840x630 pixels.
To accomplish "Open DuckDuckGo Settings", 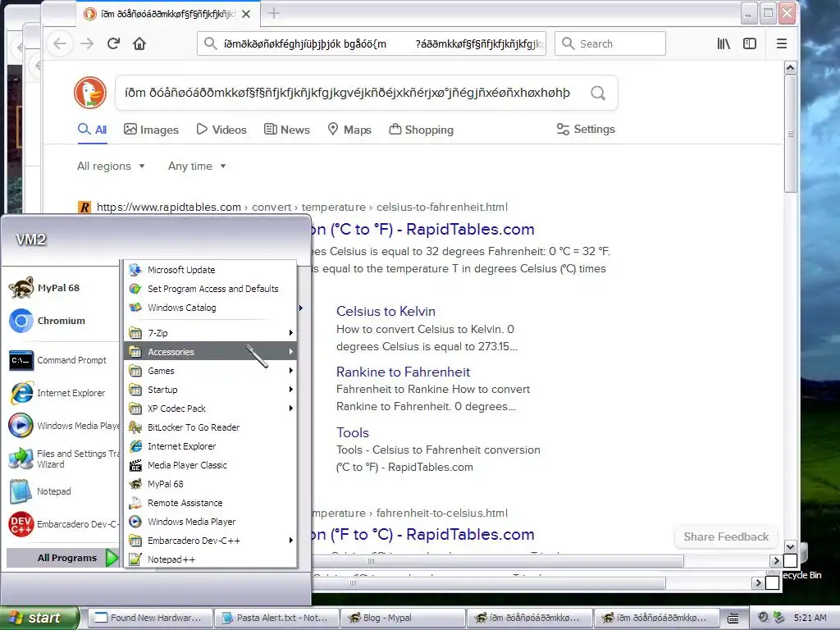I will pos(586,129).
